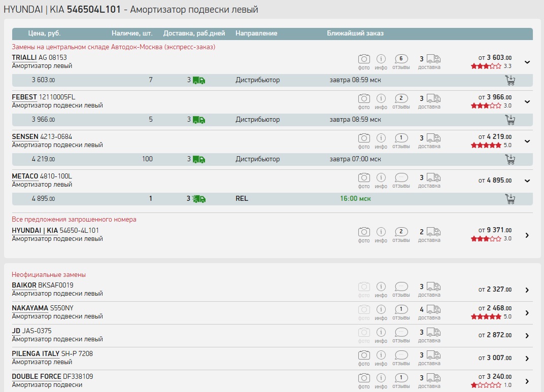Open the BAIKOR brand link
The image size is (544, 392).
click(x=24, y=285)
